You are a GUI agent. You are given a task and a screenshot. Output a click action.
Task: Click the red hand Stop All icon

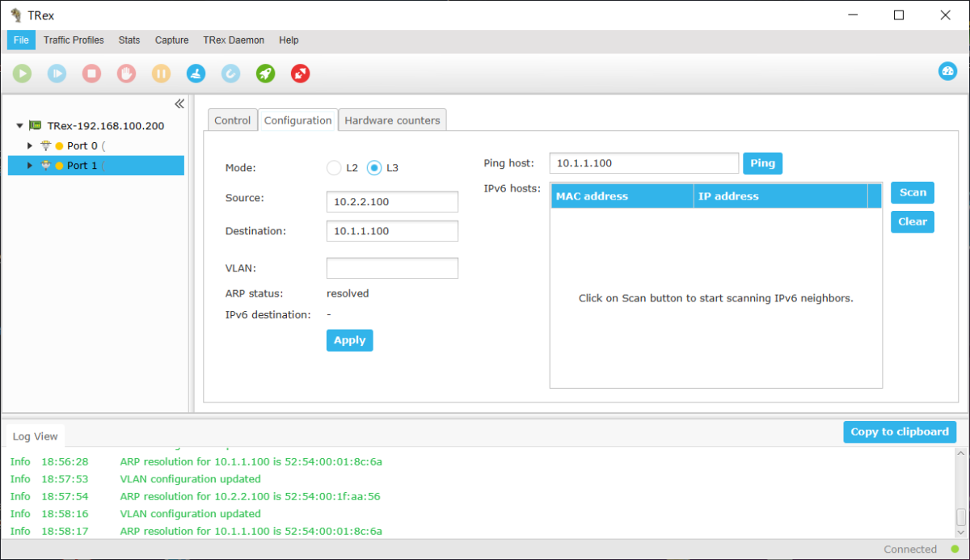tap(126, 74)
